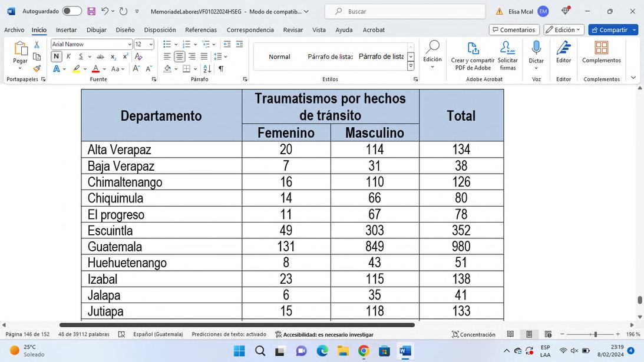Apply superscript formatting
This screenshot has height=362, width=644.
(126, 57)
